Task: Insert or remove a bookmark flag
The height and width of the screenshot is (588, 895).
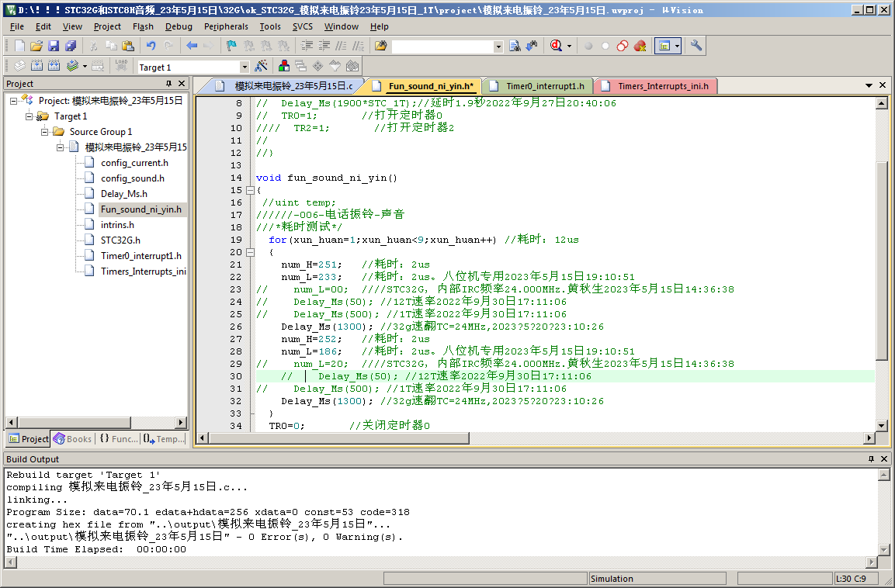Action: pos(231,46)
